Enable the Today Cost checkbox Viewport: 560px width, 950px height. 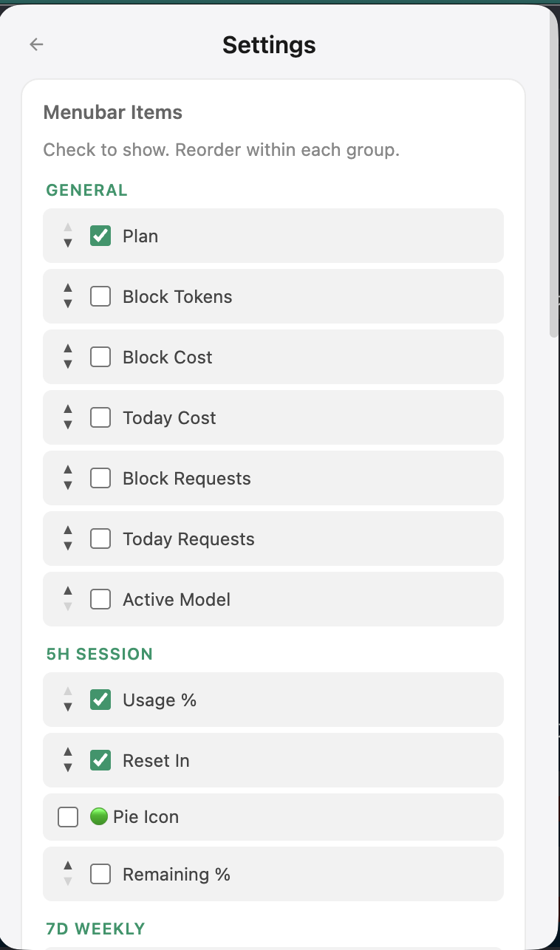pos(100,418)
